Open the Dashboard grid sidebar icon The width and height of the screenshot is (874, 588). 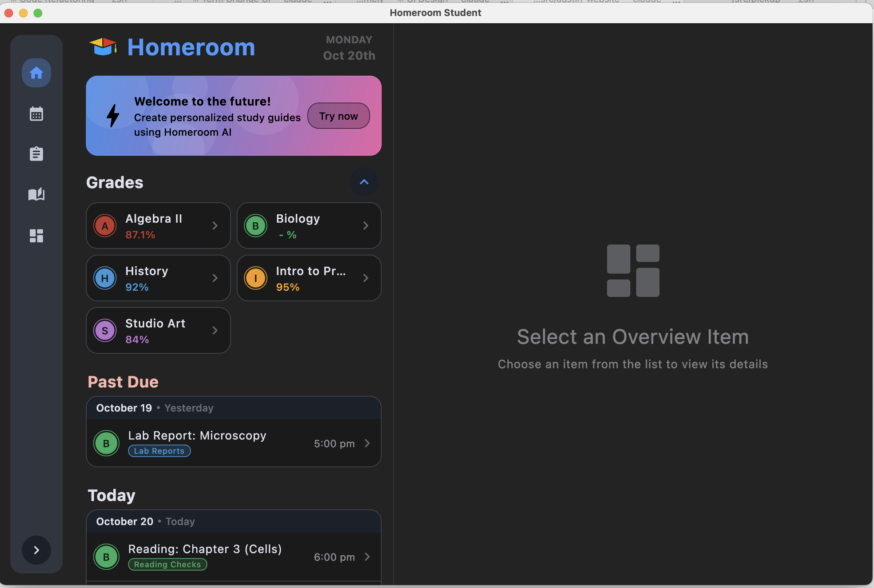point(36,235)
